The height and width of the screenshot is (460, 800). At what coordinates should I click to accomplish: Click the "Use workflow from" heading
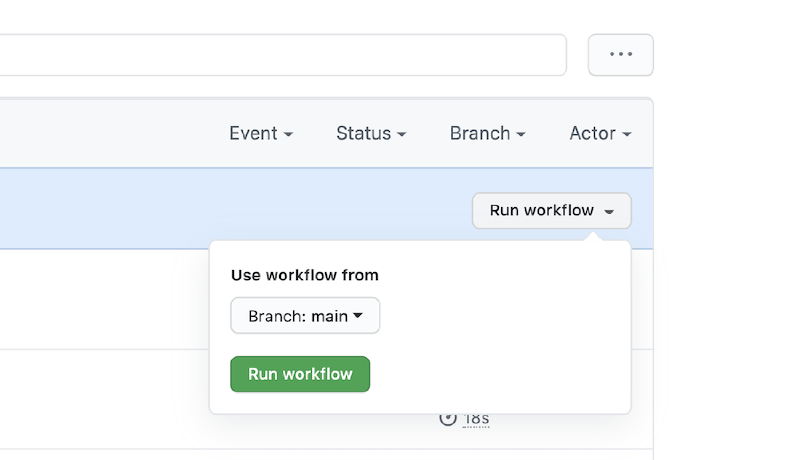pos(305,275)
